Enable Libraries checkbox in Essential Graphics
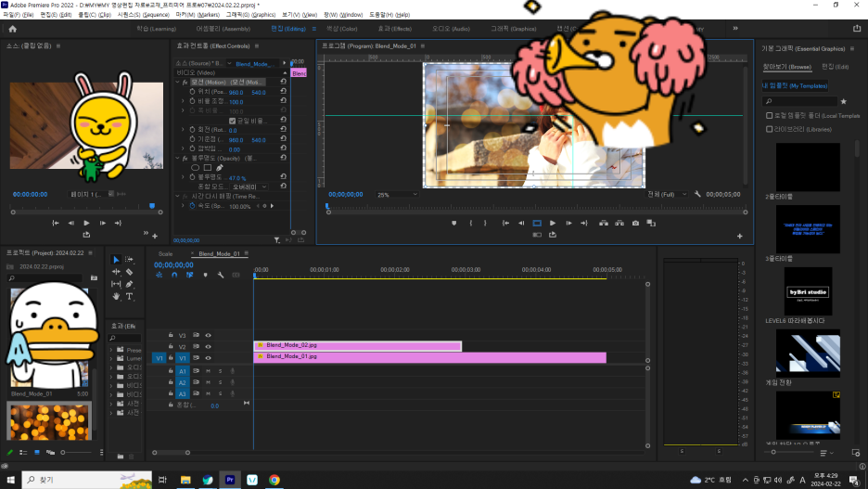This screenshot has height=489, width=868. pyautogui.click(x=769, y=129)
